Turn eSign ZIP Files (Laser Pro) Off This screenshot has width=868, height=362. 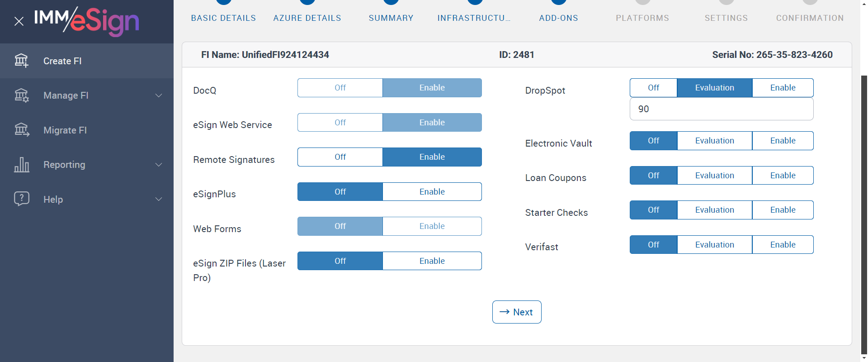[x=340, y=261]
